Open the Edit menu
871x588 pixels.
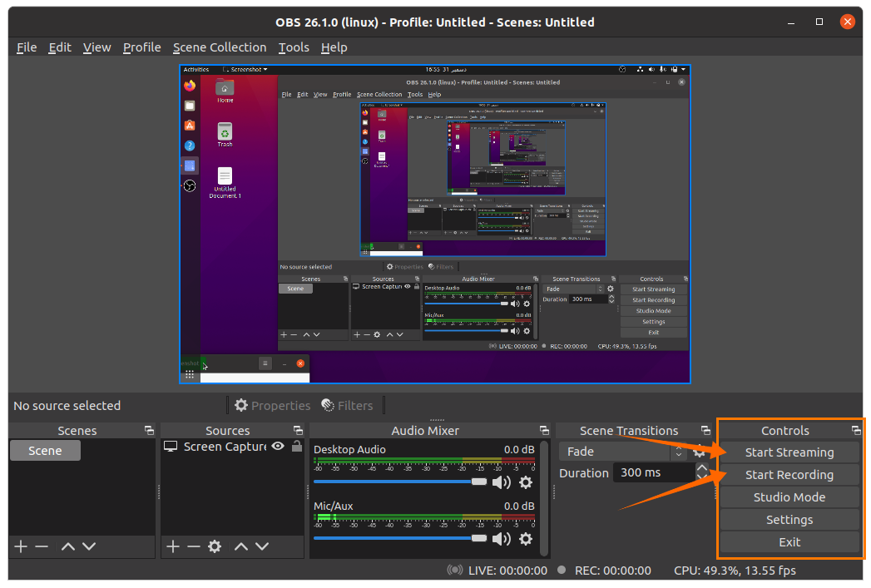pyautogui.click(x=60, y=47)
